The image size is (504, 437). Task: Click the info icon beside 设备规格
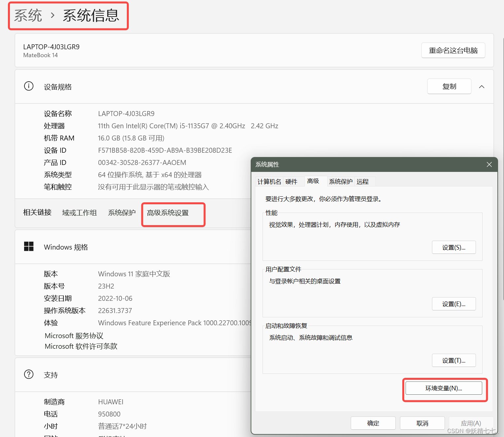tap(29, 86)
